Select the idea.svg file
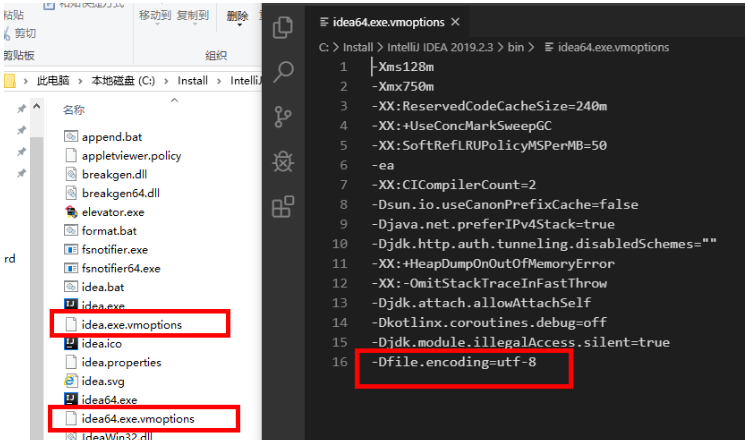This screenshot has width=745, height=440. pos(103,381)
